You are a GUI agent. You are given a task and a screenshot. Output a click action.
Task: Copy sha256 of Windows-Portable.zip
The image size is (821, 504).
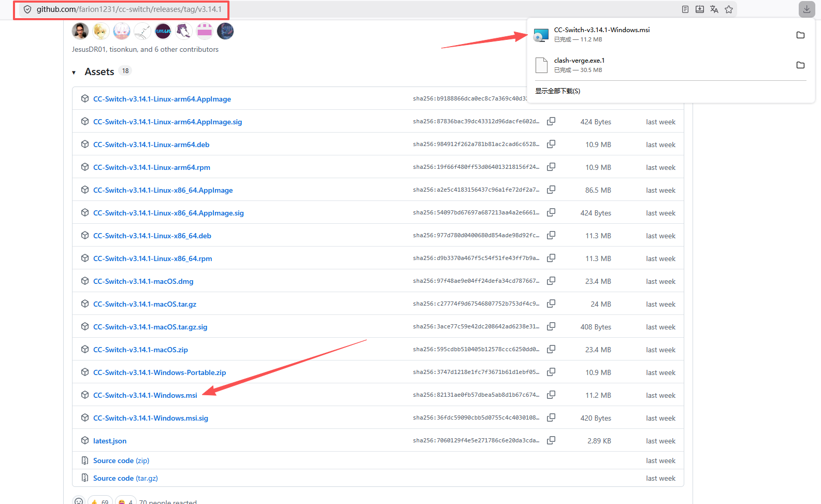point(551,372)
